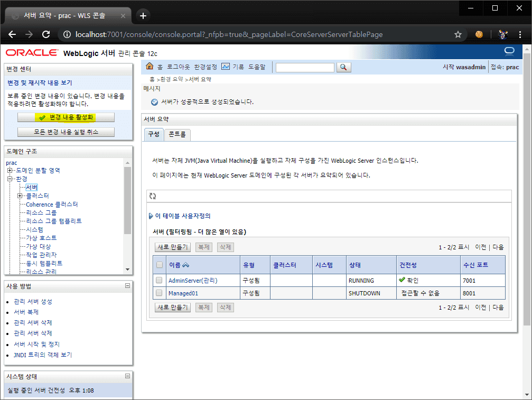Open 관리 서버 생성 help link

point(33,302)
